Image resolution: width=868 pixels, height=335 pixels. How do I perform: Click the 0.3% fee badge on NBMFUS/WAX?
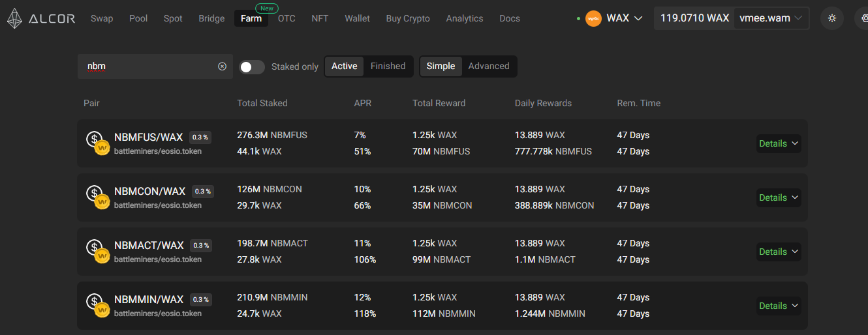pyautogui.click(x=200, y=138)
